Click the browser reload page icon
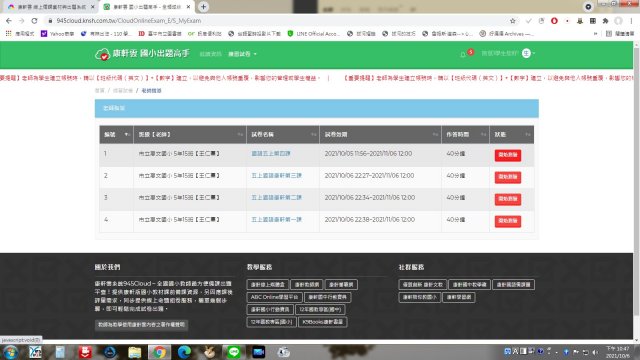640x360 pixels. pos(34,20)
